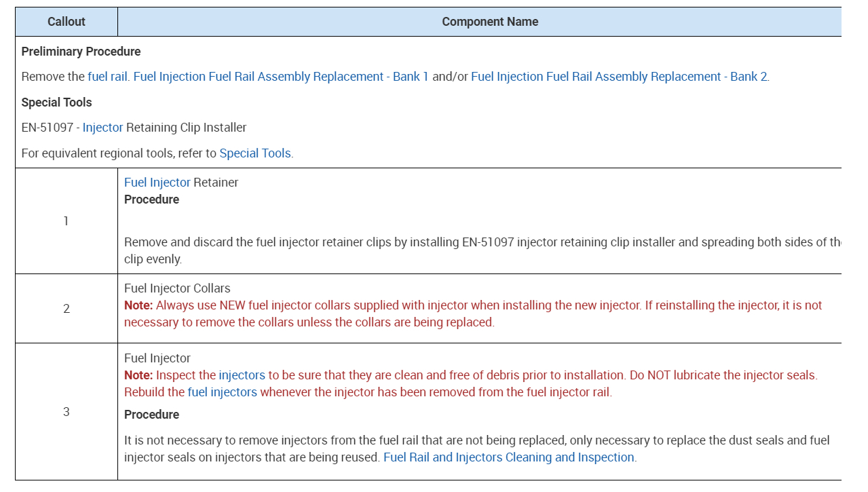Open Fuel Rail Assembly Replacement Bank 2 link
868x492 pixels.
coord(619,77)
